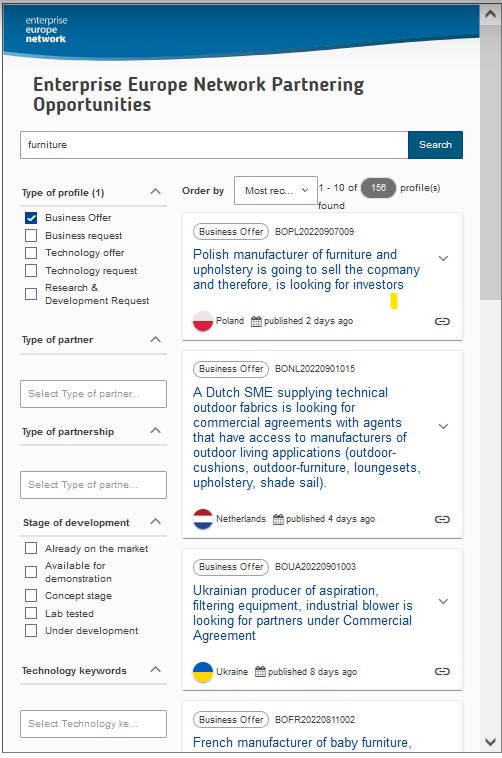Image resolution: width=502 pixels, height=758 pixels.
Task: Collapse the Type of profile section
Action: [x=155, y=192]
